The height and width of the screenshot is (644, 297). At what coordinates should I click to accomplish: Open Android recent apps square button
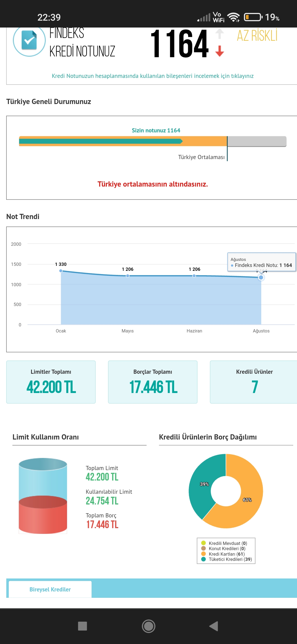tap(82, 626)
